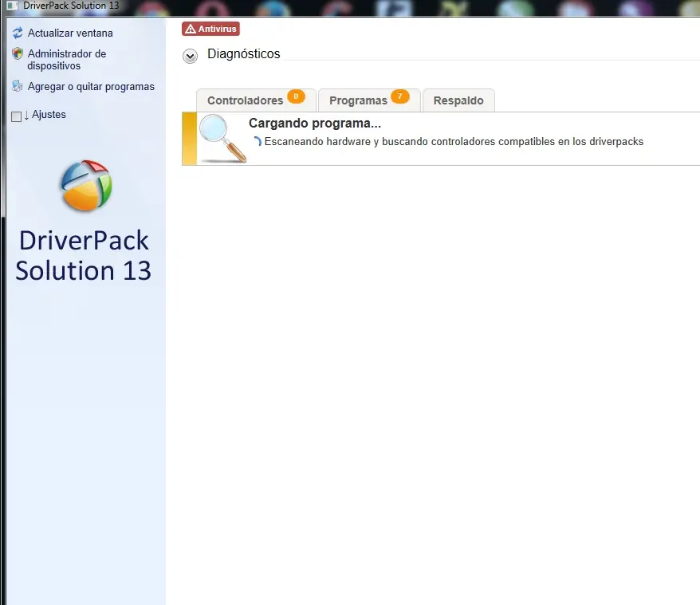The width and height of the screenshot is (700, 605).
Task: Click the Actualizar ventana refresh icon
Action: [x=18, y=33]
